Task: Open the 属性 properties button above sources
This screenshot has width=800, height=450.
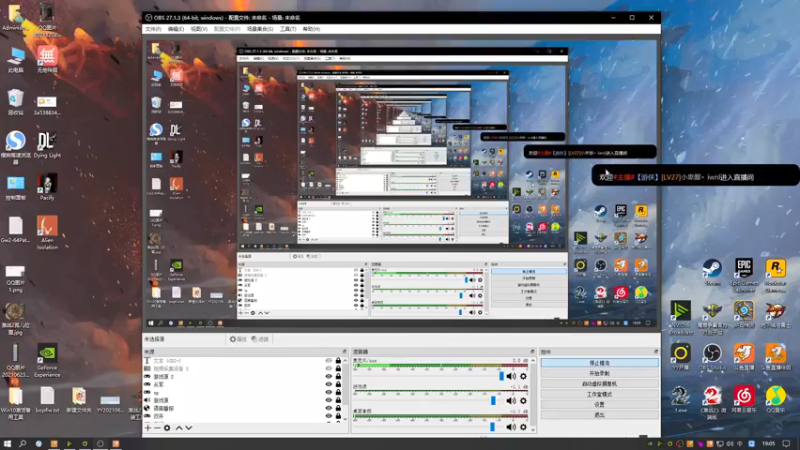Action: click(238, 339)
